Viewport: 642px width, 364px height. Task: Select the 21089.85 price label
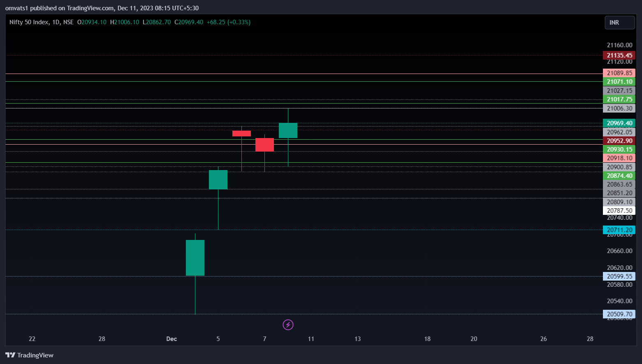pyautogui.click(x=619, y=73)
